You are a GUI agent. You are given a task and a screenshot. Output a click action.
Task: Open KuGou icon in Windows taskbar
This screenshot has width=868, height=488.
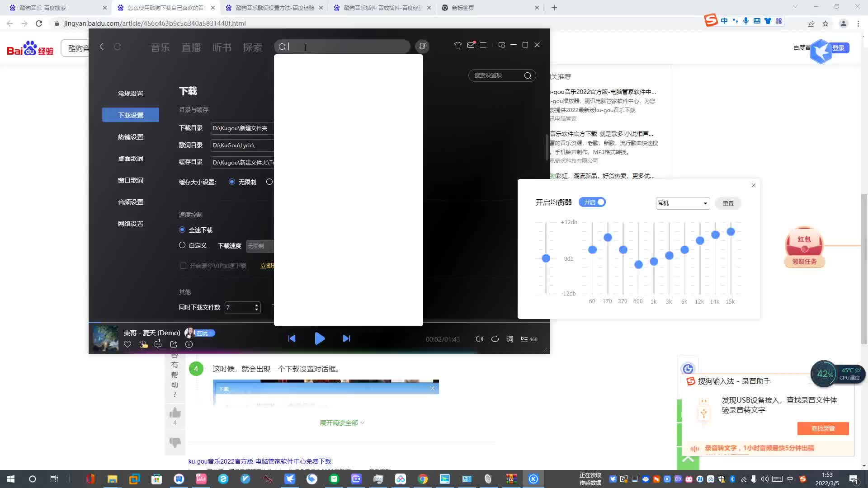point(533,479)
